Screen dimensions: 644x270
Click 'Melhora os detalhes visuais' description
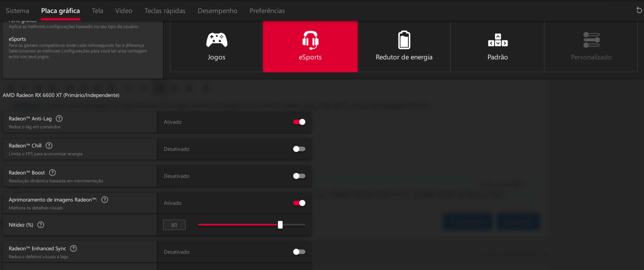[x=36, y=208]
